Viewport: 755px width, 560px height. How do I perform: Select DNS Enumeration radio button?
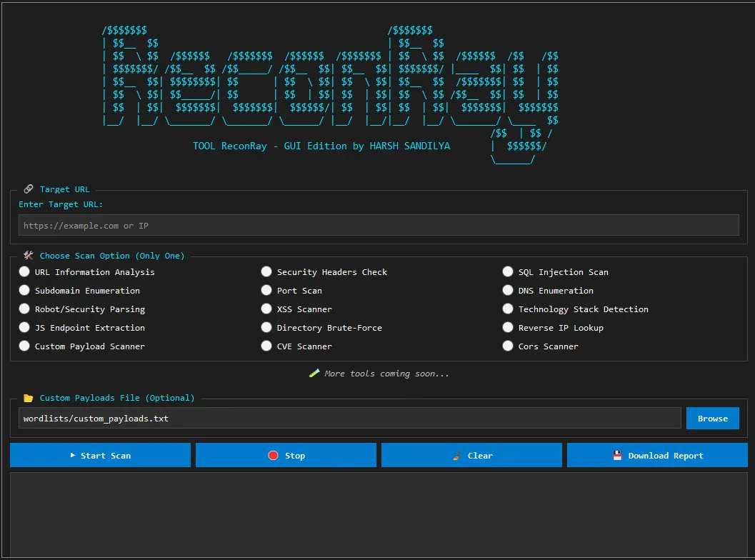pos(508,291)
